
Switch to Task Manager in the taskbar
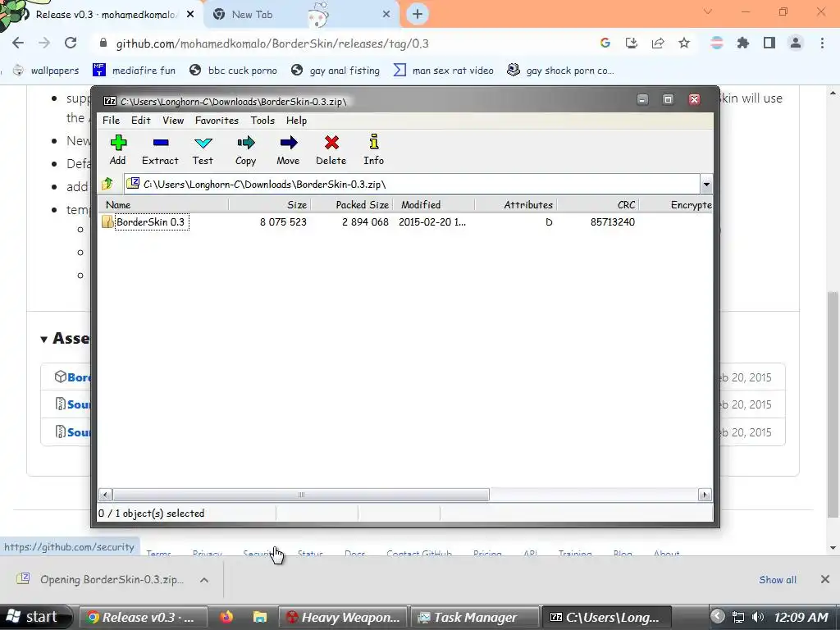pyautogui.click(x=474, y=617)
